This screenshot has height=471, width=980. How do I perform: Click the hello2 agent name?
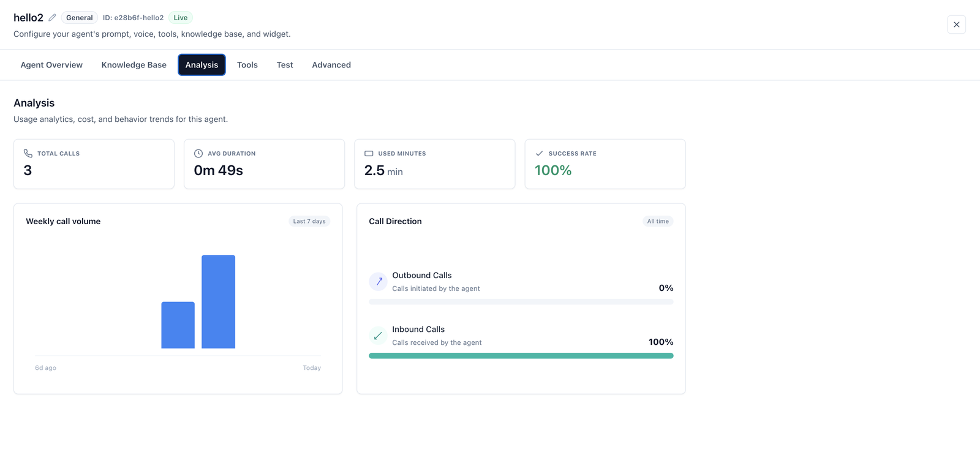coord(28,18)
